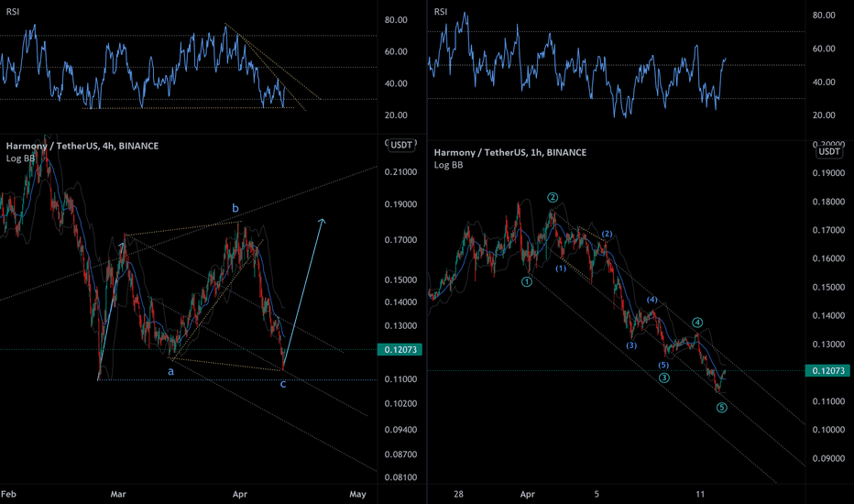Viewport: 854px width, 504px height.
Task: Click the 28 date on the 1h time axis
Action: pyautogui.click(x=458, y=494)
